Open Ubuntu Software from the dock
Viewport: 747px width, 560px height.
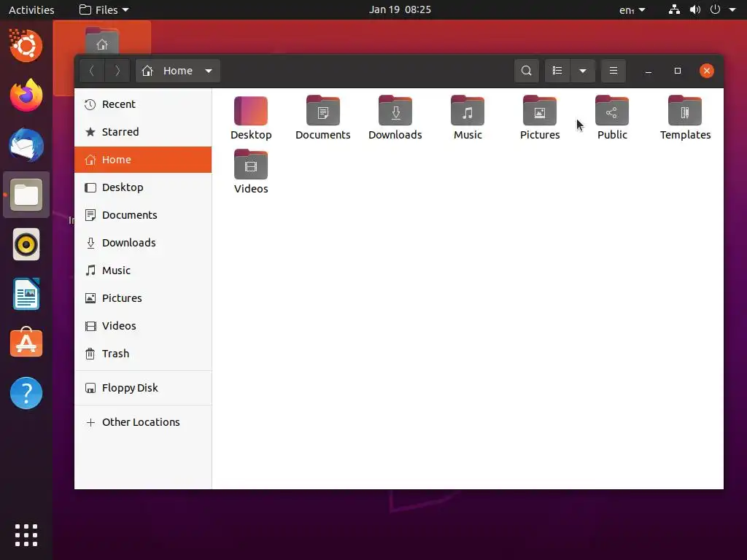[x=26, y=343]
